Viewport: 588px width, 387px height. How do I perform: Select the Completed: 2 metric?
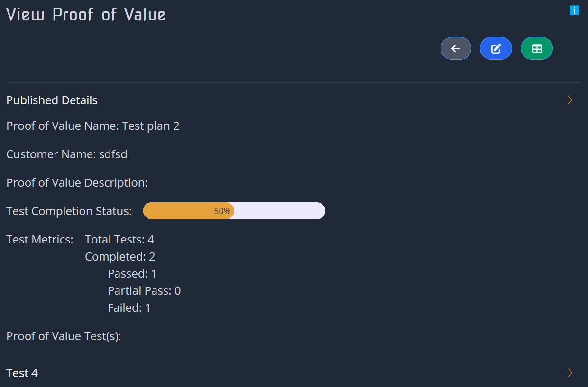(120, 257)
